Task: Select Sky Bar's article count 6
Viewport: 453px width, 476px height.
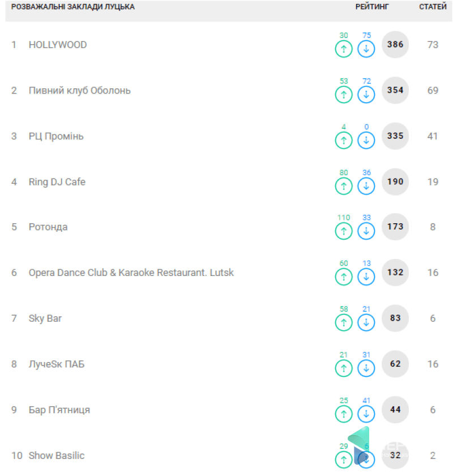Action: click(433, 318)
